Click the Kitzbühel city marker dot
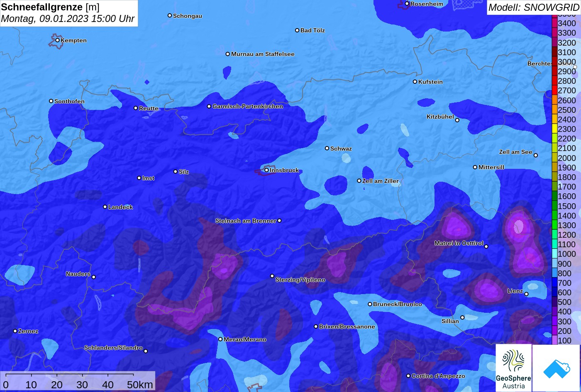This screenshot has width=581, height=392. click(x=457, y=120)
